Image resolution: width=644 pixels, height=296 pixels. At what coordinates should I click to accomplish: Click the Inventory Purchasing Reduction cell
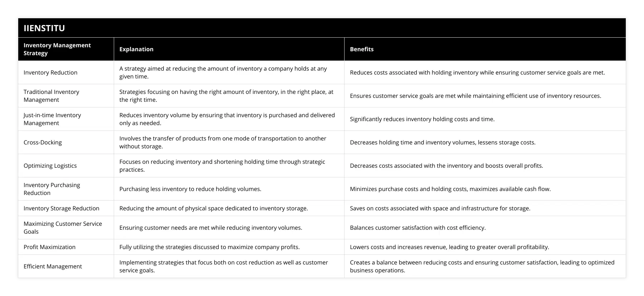point(52,189)
